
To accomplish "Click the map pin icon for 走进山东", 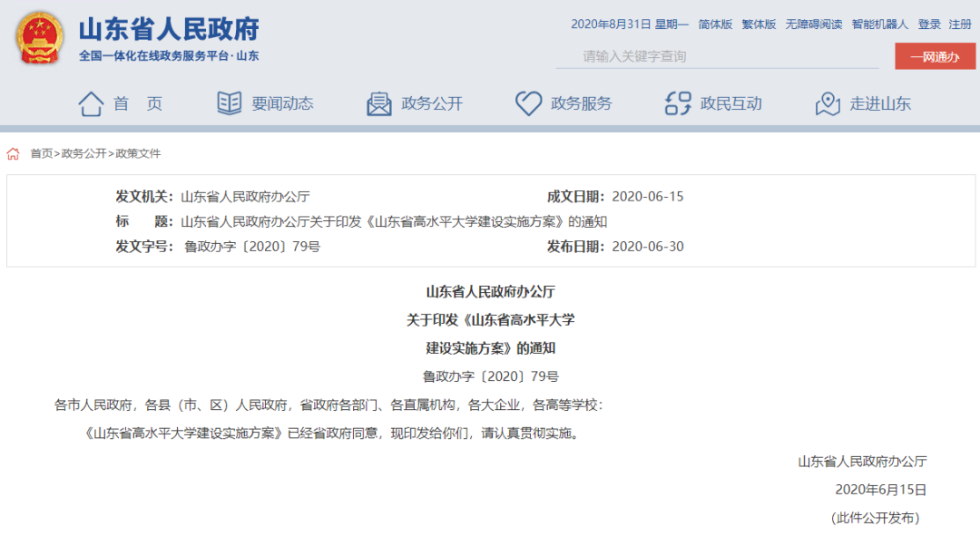I will pos(828,103).
